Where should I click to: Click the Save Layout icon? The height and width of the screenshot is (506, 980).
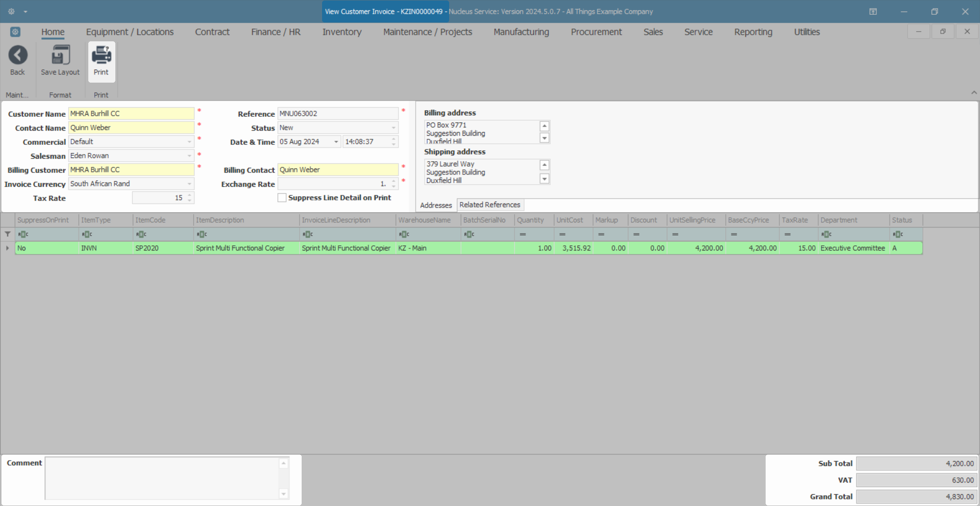click(60, 55)
